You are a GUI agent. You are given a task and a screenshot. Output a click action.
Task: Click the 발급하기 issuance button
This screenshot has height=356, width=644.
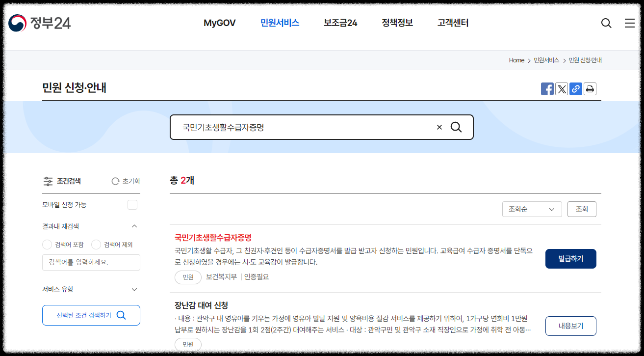pos(570,258)
